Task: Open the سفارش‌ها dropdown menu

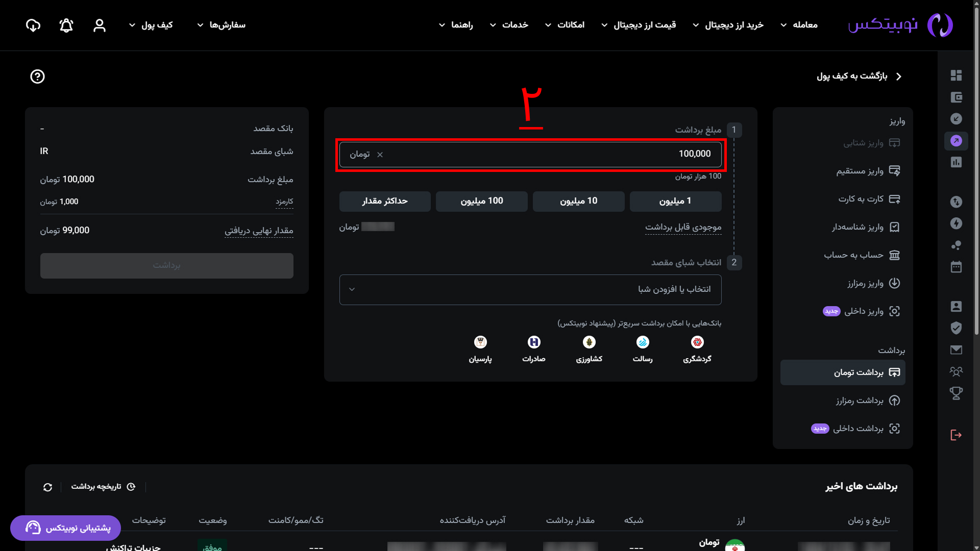Action: click(222, 25)
